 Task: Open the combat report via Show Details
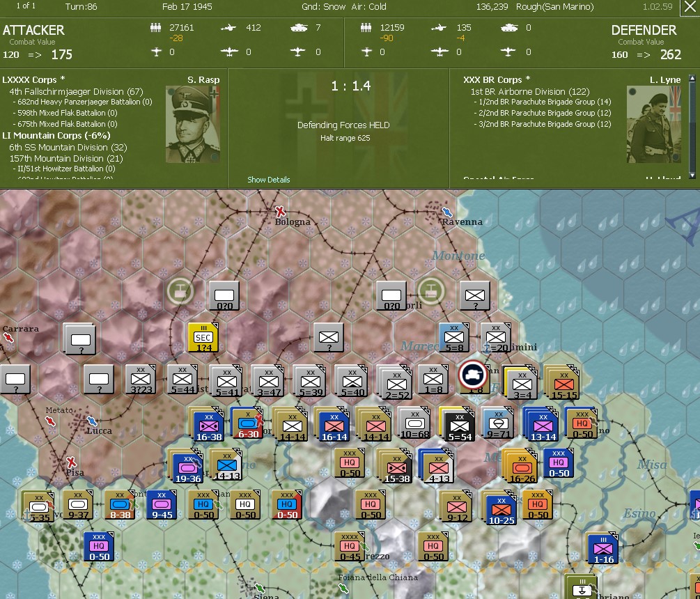click(268, 180)
